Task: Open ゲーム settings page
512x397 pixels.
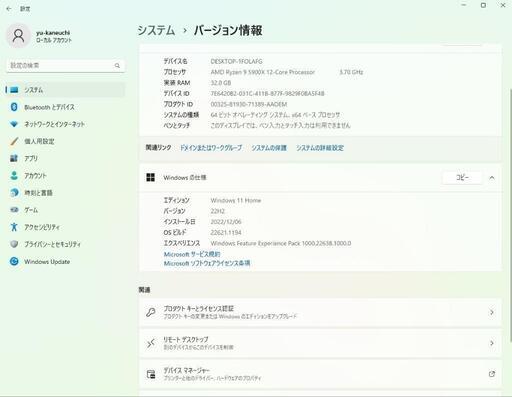Action: [x=66, y=210]
